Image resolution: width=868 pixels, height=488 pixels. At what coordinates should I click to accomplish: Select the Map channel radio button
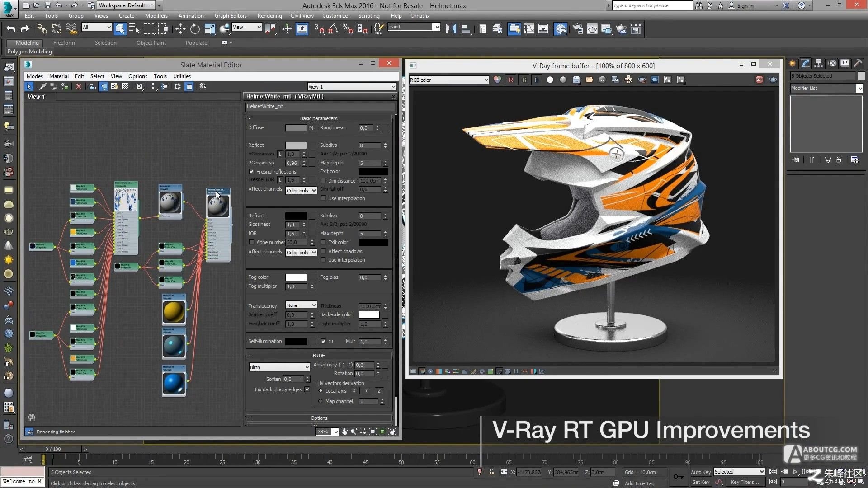[x=321, y=401]
